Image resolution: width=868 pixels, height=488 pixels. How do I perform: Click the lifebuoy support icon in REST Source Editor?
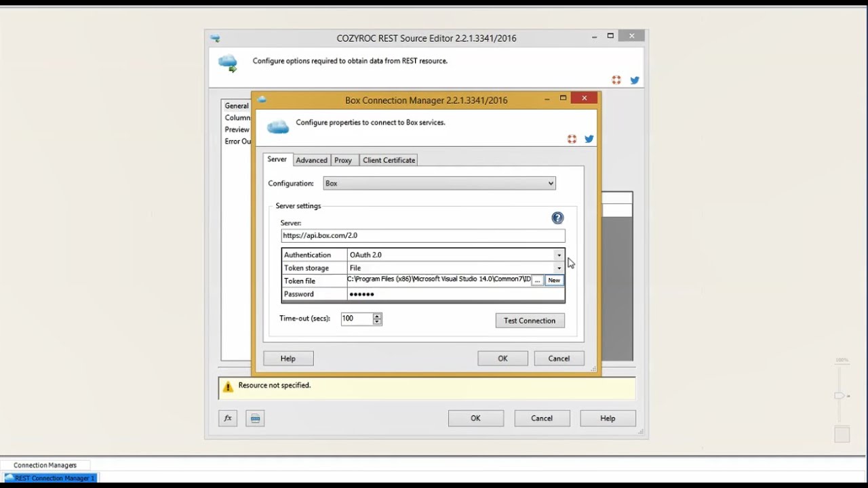click(x=616, y=80)
